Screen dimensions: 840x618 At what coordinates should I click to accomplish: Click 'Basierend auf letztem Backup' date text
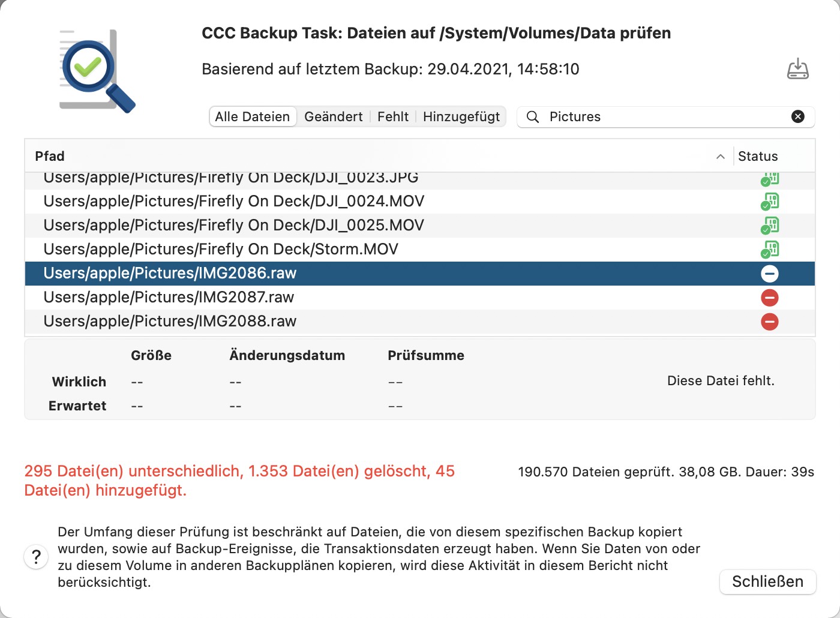[391, 69]
